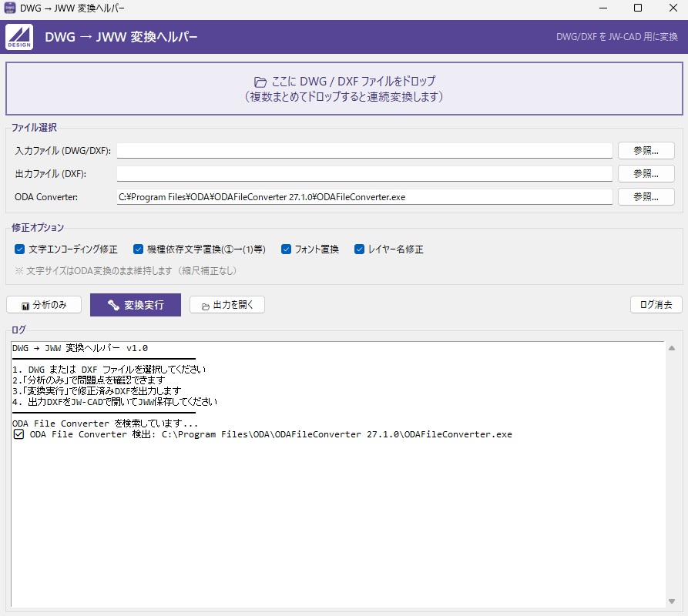The image size is (688, 616).
Task: Clear the log with ログ消去
Action: 656,305
